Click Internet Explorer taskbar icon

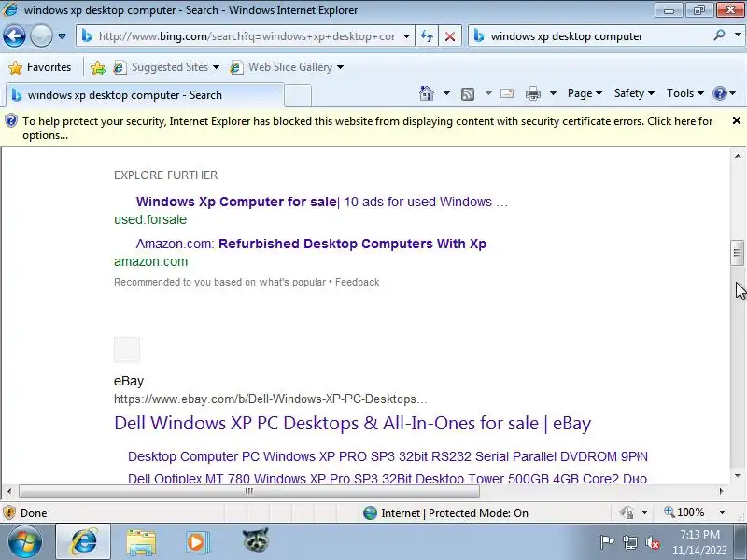[84, 542]
